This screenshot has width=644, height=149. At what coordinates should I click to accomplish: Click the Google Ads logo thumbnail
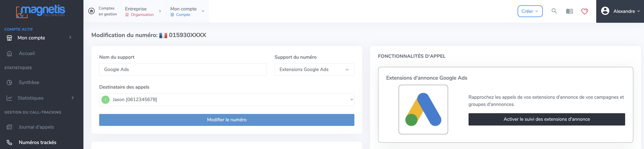[423, 110]
